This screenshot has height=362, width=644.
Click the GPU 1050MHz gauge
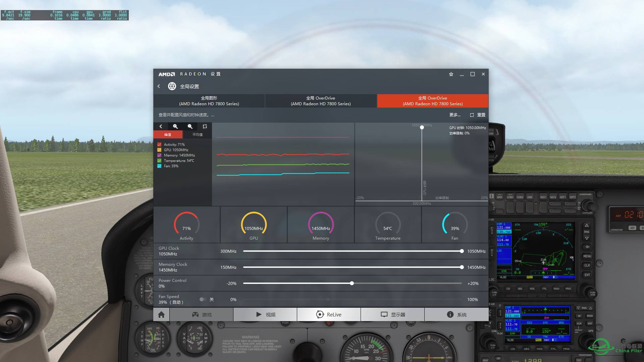click(x=254, y=225)
